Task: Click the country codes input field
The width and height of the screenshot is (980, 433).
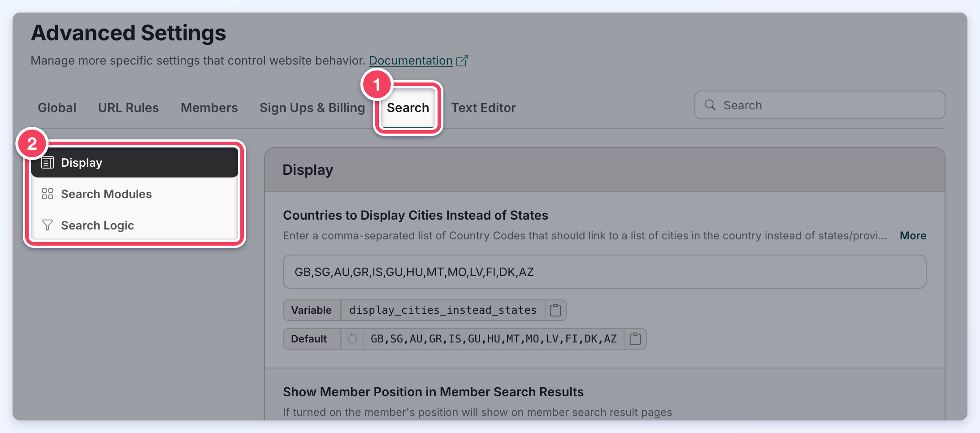Action: tap(605, 272)
